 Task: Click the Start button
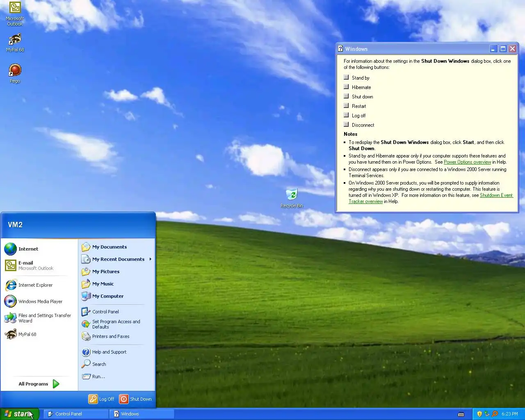coord(19,414)
